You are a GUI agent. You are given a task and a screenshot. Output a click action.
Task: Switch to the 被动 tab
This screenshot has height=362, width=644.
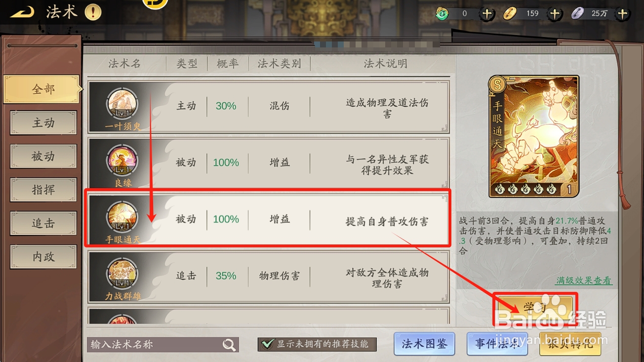43,157
